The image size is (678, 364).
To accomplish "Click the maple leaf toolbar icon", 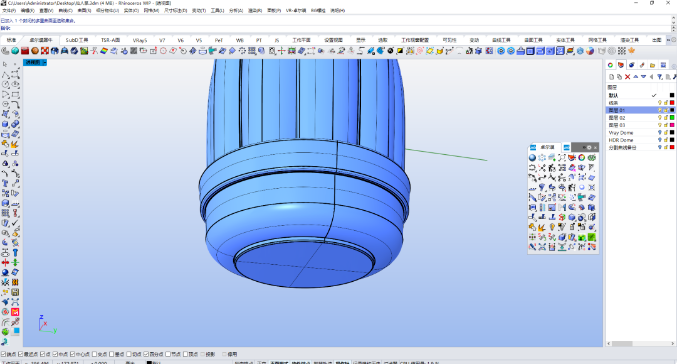I will click(x=631, y=51).
